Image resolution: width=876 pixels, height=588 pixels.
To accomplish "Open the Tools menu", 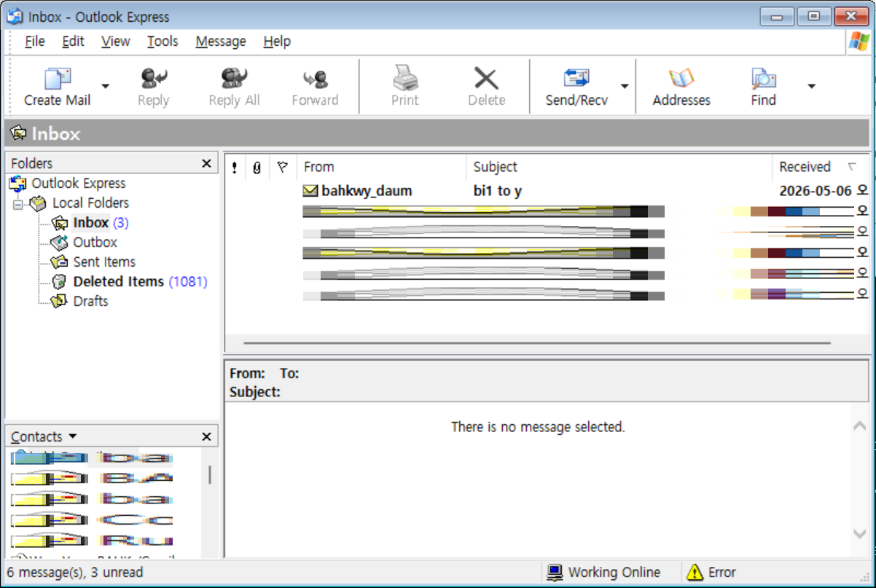I will [x=163, y=42].
